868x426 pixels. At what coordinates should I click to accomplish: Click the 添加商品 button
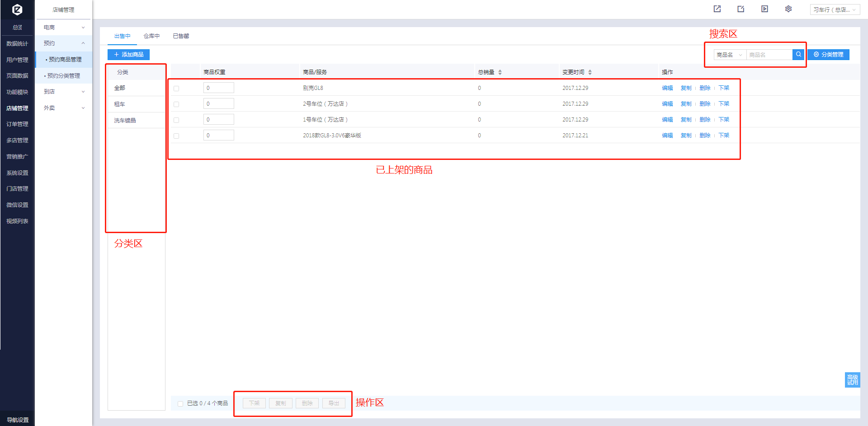[128, 55]
